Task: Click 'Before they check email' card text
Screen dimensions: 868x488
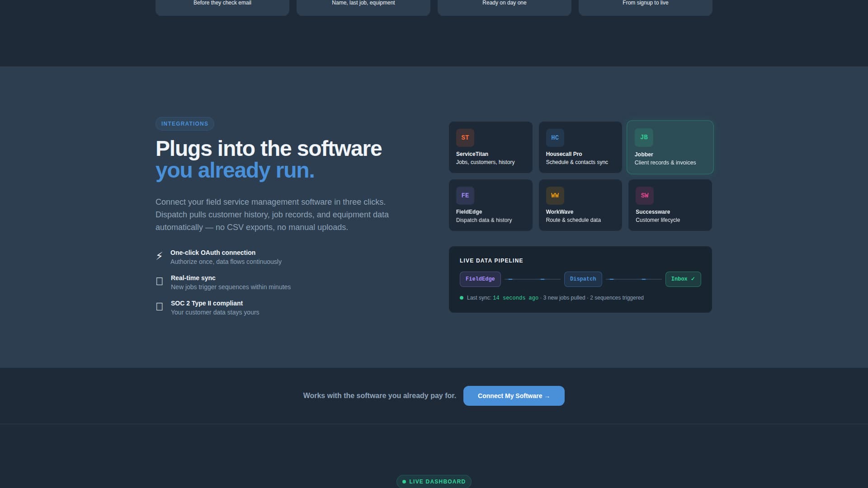Action: click(222, 3)
